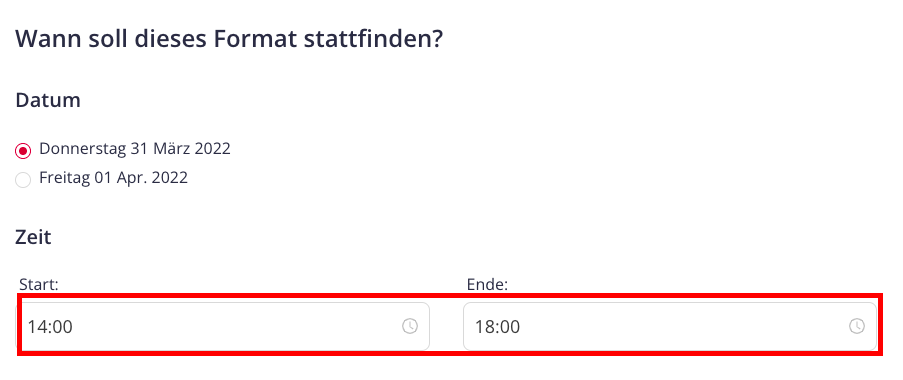
Task: Click the 'Ende:' field label
Action: (487, 284)
